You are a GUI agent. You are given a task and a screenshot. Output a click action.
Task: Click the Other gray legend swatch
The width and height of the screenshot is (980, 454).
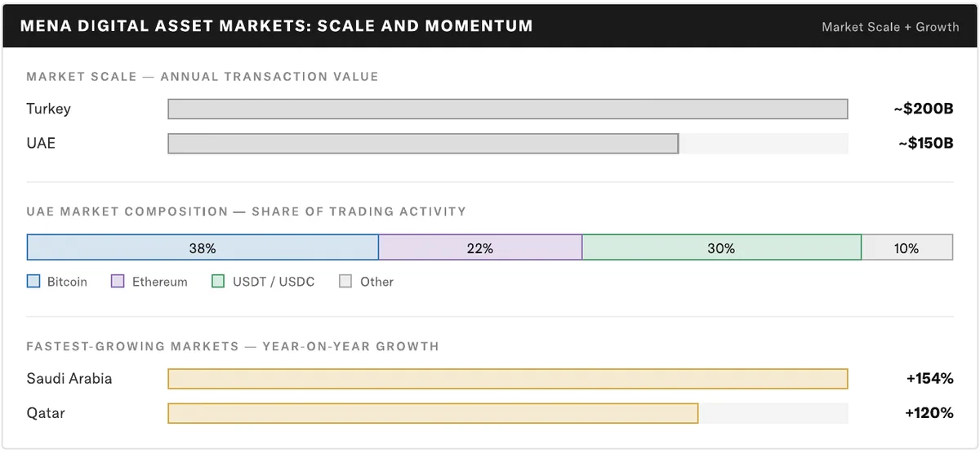pyautogui.click(x=345, y=281)
